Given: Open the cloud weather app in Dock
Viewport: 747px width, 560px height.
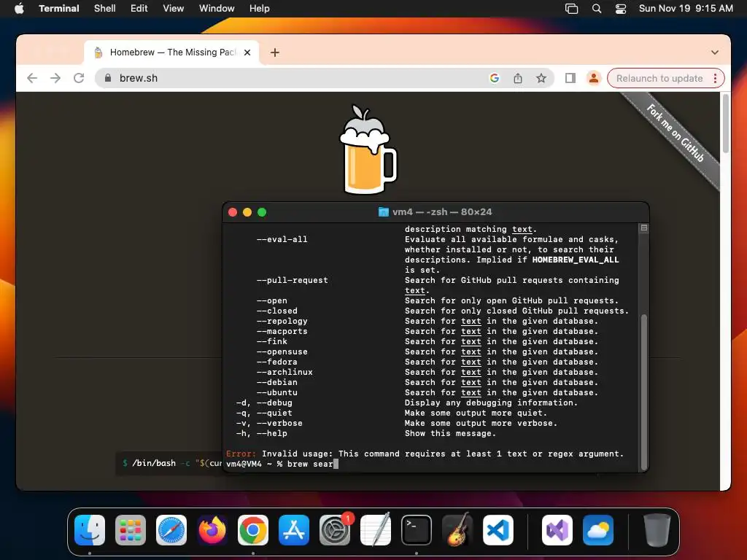Looking at the screenshot, I should pyautogui.click(x=598, y=530).
